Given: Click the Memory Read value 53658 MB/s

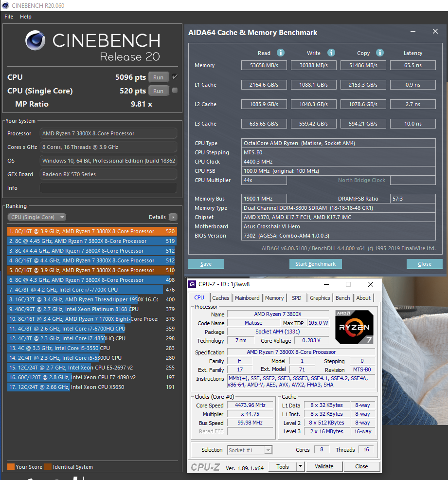Looking at the screenshot, I should click(x=264, y=65).
